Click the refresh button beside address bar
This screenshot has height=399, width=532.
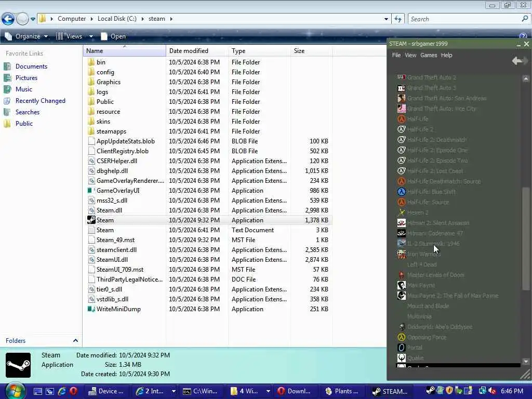pyautogui.click(x=398, y=19)
